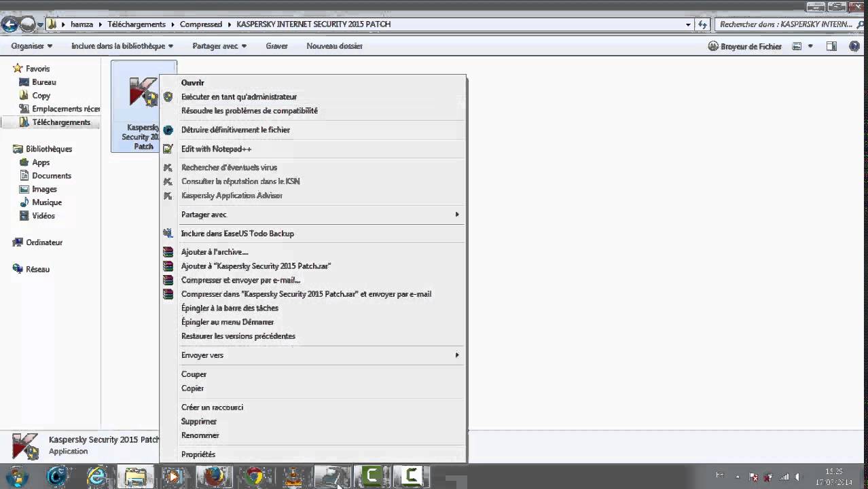Select Emplacements récents in sidebar

tap(59, 109)
